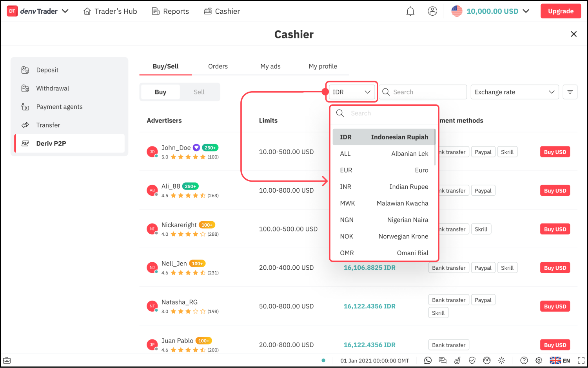Click Buy USD for John_Doe
This screenshot has width=588, height=368.
click(x=555, y=152)
